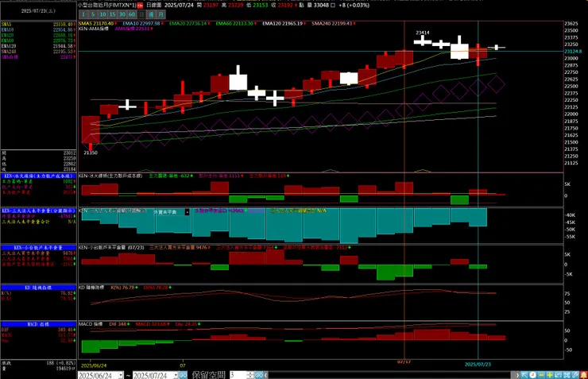Screen dimensions: 588x379
Task: Click the bell alert icon
Action: tap(583, 375)
